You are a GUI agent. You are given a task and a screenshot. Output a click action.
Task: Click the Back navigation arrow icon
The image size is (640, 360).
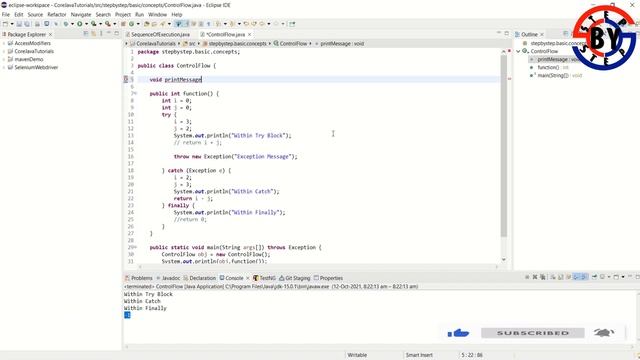(x=262, y=24)
